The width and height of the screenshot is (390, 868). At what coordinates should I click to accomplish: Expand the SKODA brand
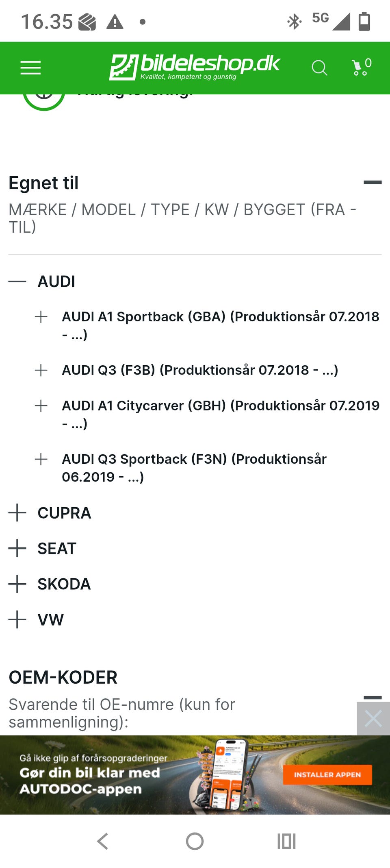[x=17, y=584]
